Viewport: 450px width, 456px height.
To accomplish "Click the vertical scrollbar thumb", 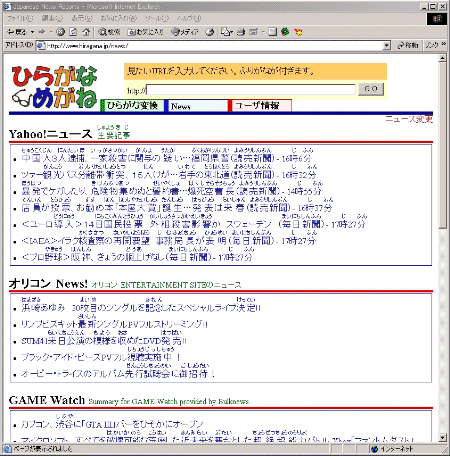I will coord(442,145).
